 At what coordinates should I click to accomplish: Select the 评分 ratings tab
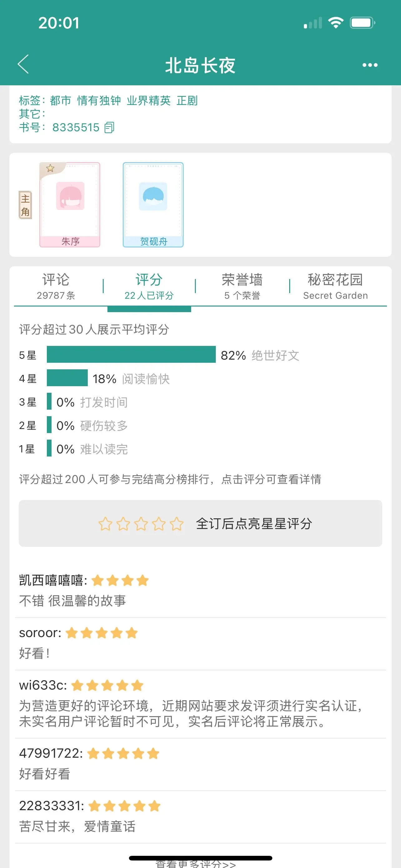(149, 287)
